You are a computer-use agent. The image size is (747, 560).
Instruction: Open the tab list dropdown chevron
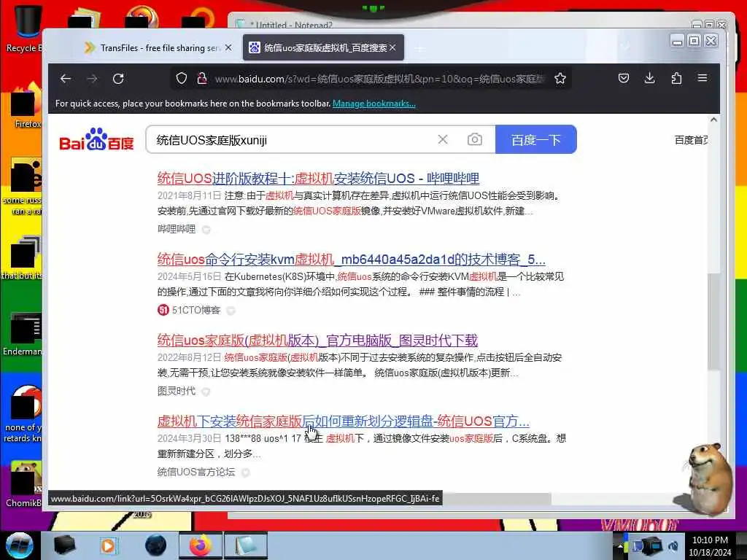(625, 47)
